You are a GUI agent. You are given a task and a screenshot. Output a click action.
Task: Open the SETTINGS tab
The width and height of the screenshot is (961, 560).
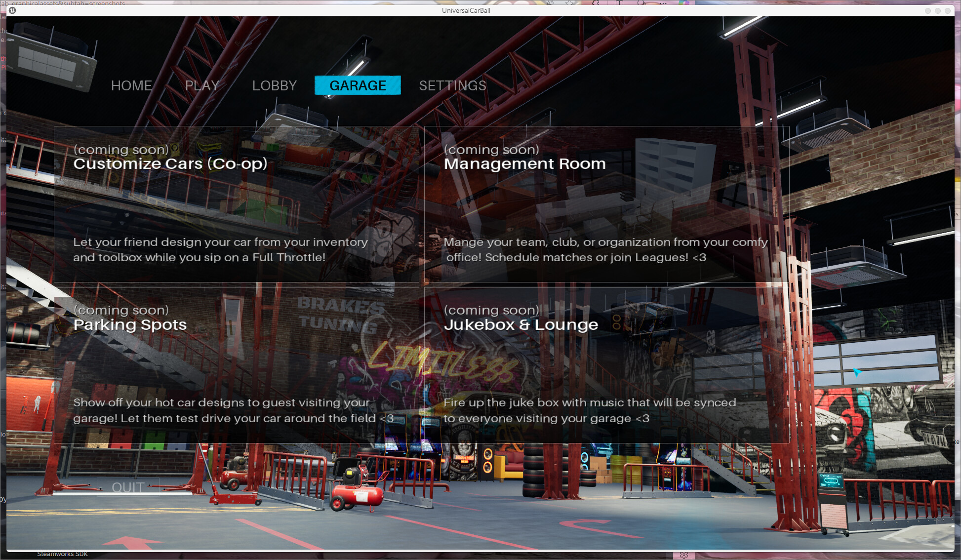452,85
